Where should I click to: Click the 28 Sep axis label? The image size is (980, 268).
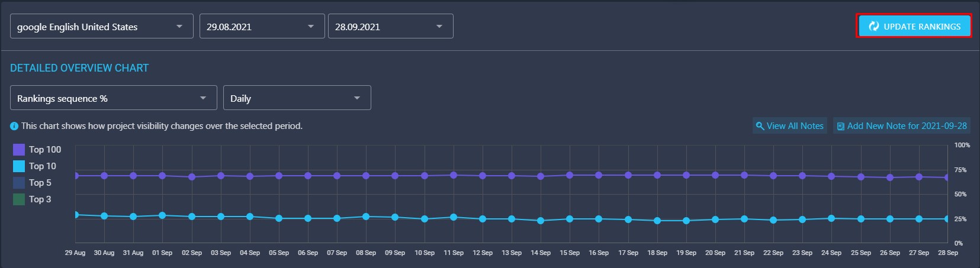[x=948, y=253]
